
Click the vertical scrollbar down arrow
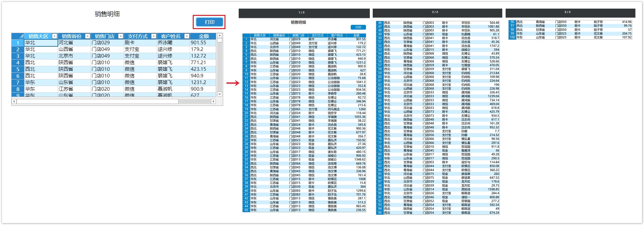[x=220, y=94]
